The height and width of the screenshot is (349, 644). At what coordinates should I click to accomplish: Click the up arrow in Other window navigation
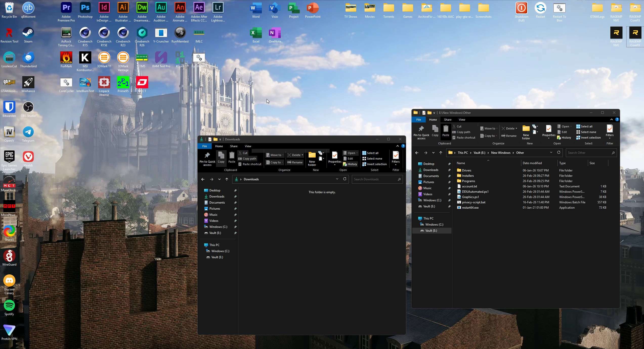tap(441, 153)
